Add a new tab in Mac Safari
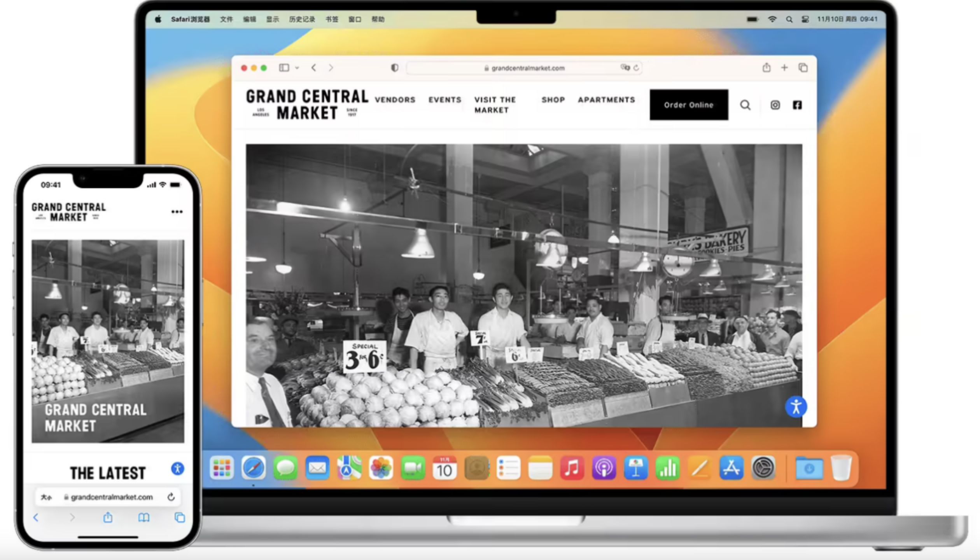The image size is (980, 560). (784, 68)
